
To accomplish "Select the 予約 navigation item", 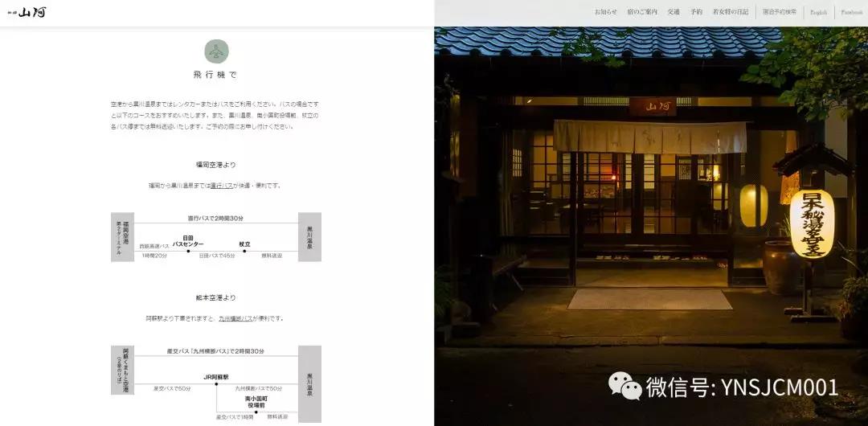I will [x=696, y=11].
